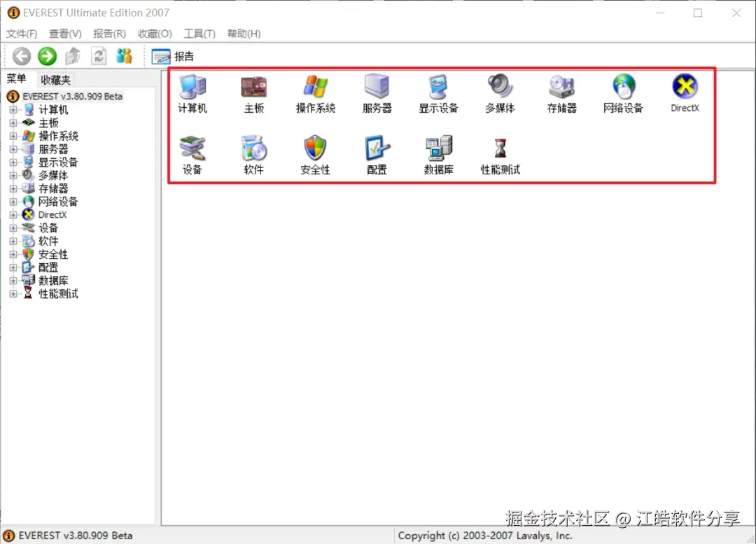Screen dimensions: 756x544
Task: Click the Copyright Lavalys status bar text
Action: tap(485, 536)
